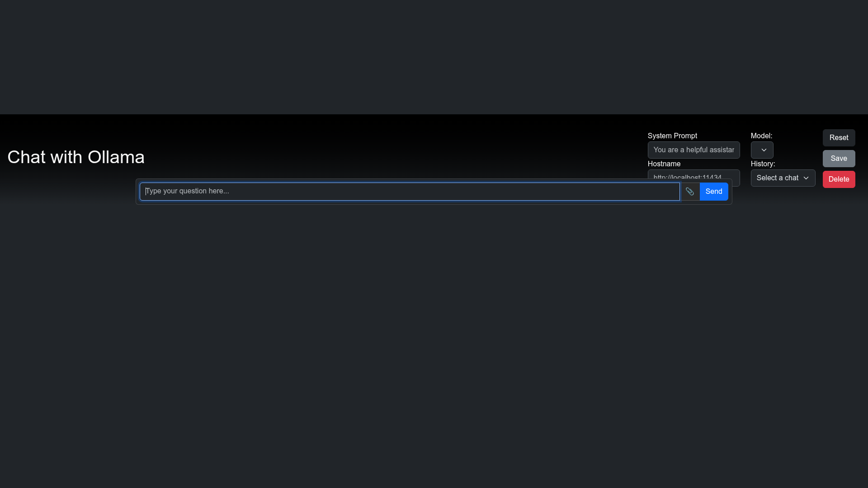
Task: Focus the System Prompt input field
Action: (693, 150)
